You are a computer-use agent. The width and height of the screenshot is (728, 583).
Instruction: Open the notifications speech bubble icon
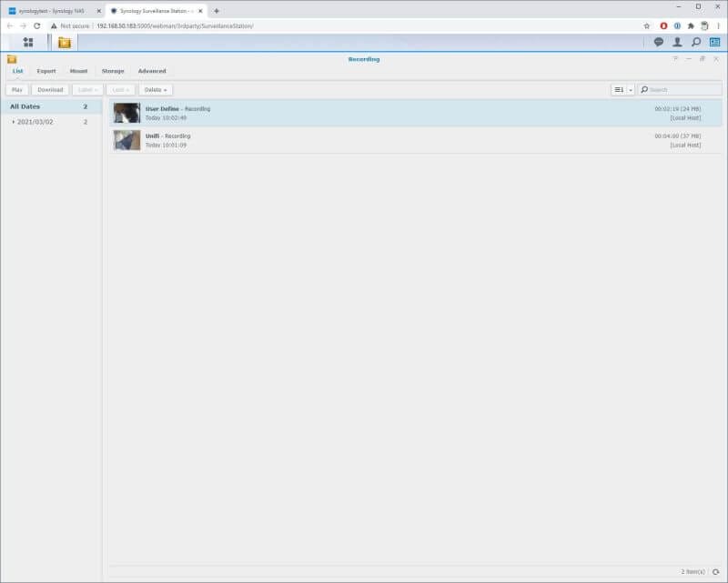660,40
